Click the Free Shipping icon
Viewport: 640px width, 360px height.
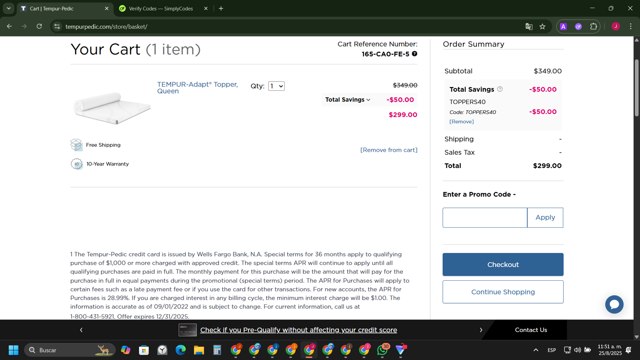click(x=76, y=145)
